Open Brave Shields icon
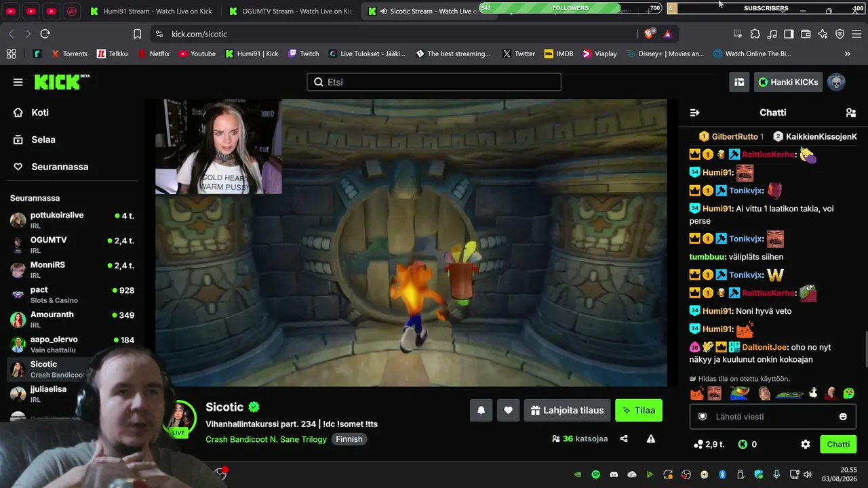This screenshot has width=868, height=488. (x=649, y=34)
